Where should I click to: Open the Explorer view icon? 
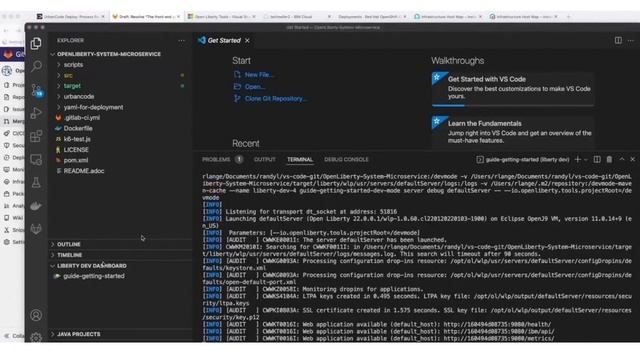[36, 43]
